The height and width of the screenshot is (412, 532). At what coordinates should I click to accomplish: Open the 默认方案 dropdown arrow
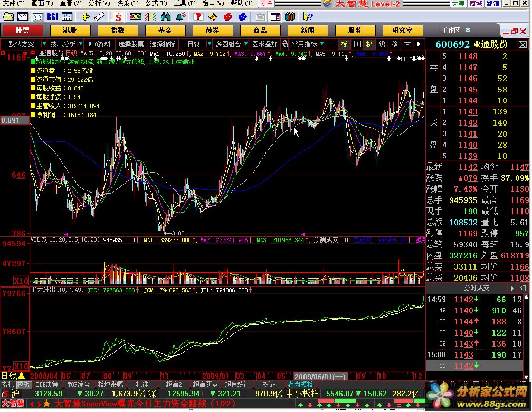pyautogui.click(x=44, y=44)
